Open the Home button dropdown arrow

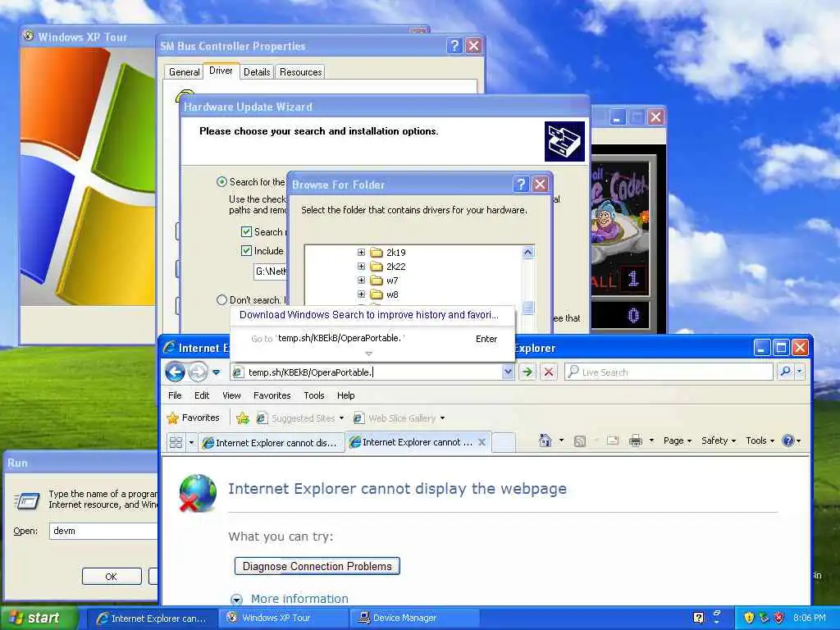coord(561,441)
